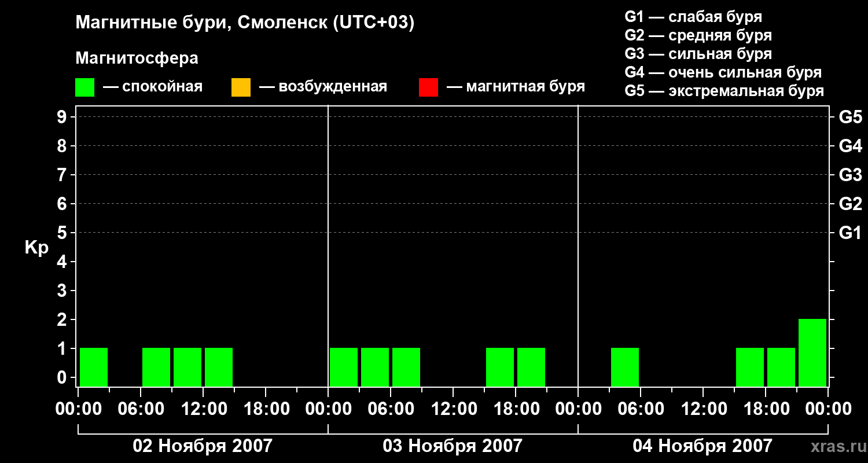Click the Kp axis value 9

coord(63,117)
